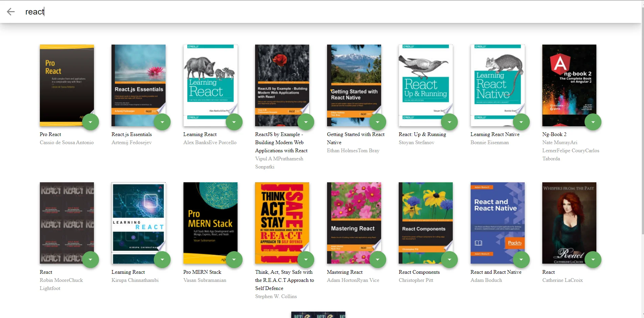
Task: Open the blue React and React Native cover
Action: tap(498, 223)
